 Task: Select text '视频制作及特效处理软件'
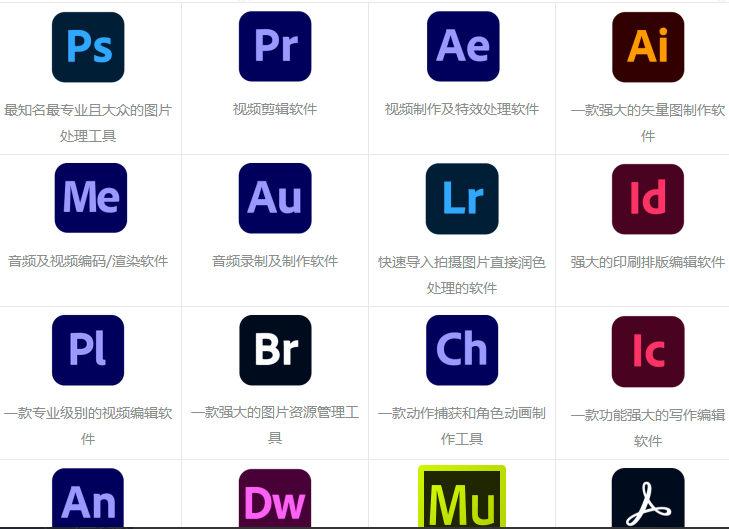(462, 109)
